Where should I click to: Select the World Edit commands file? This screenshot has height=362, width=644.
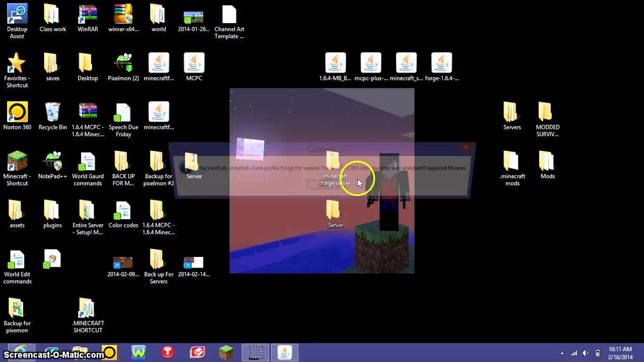click(17, 266)
